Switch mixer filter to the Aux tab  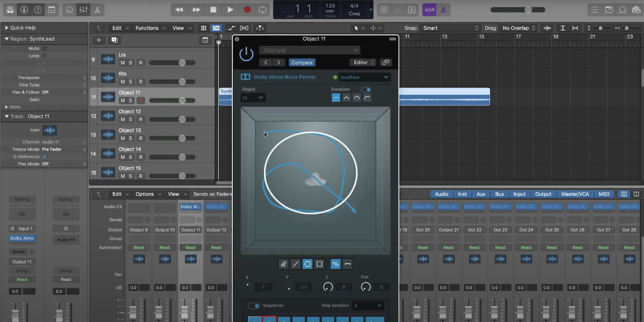pos(480,194)
